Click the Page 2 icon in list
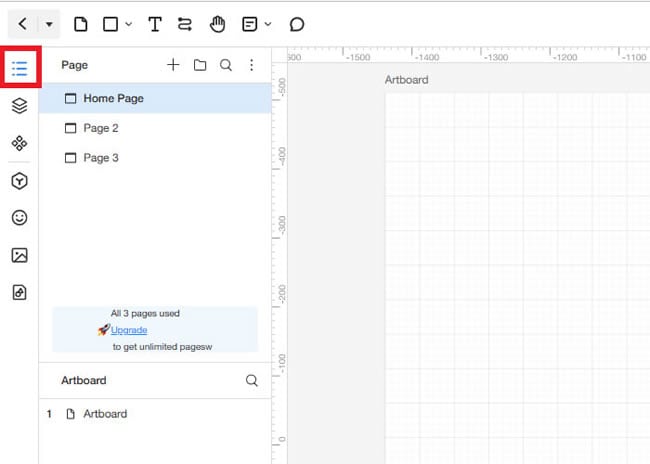Viewport: 650px width, 464px height. (70, 128)
